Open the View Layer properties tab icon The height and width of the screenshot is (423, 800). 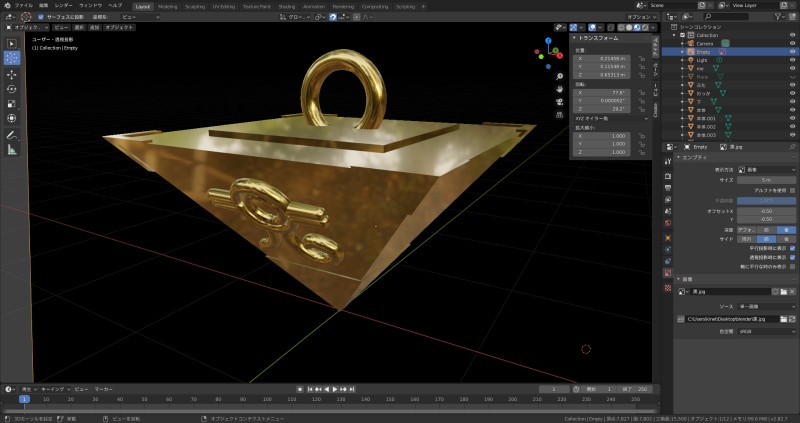(668, 200)
